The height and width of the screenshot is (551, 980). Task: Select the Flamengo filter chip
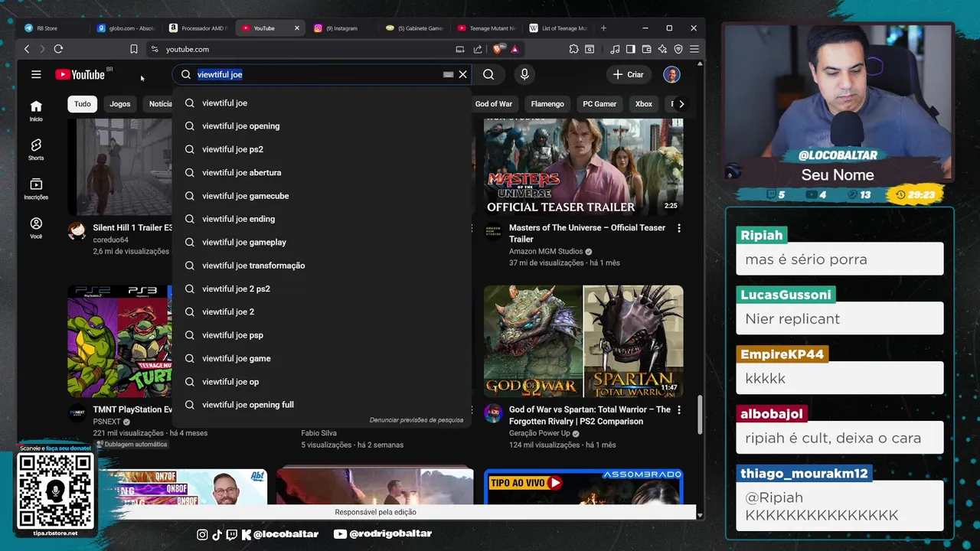(547, 104)
